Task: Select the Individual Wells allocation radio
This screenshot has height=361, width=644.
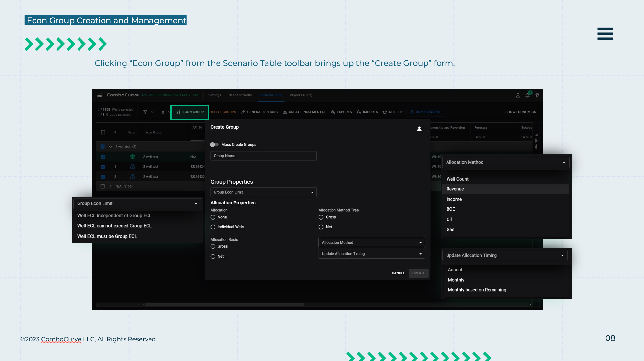Action: (213, 227)
